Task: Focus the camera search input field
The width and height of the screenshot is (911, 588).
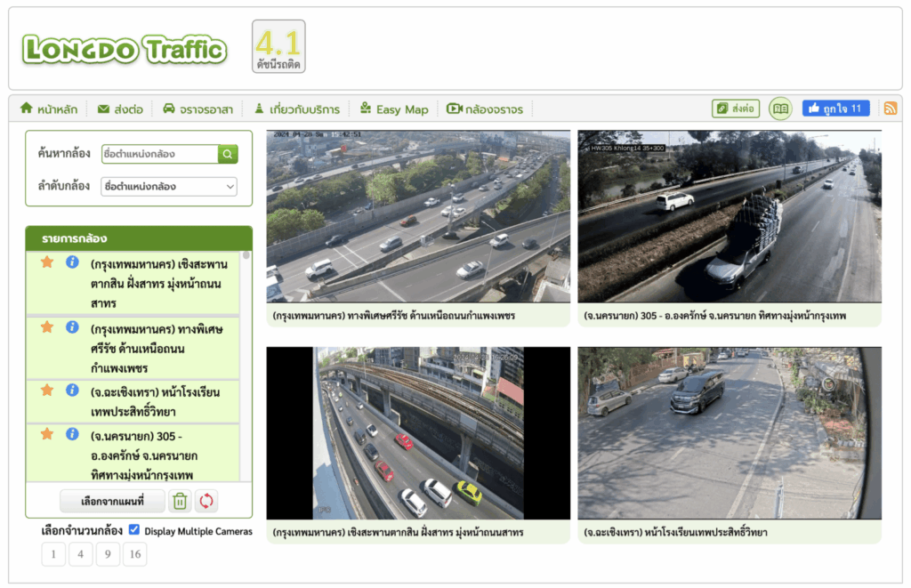Action: (160, 154)
